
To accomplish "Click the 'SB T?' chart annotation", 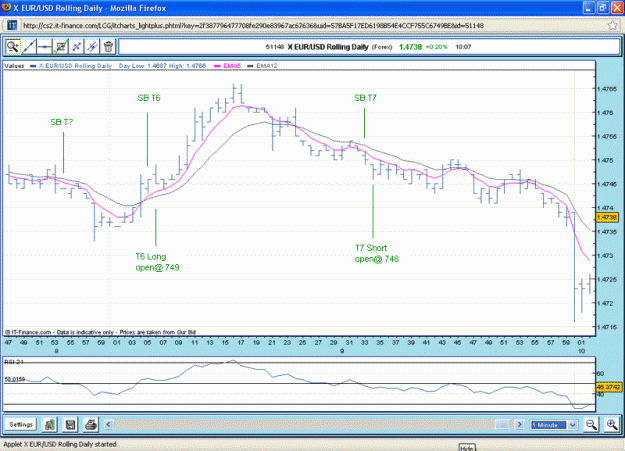I will coord(62,122).
